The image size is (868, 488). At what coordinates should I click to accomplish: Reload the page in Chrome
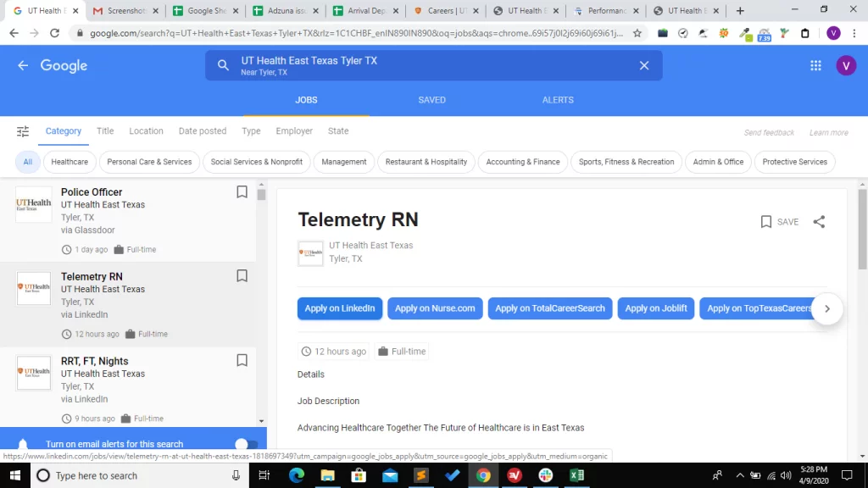[54, 33]
